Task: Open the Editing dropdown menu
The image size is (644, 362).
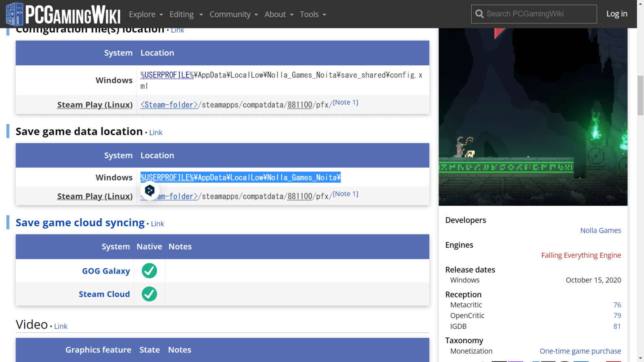Action: click(186, 14)
